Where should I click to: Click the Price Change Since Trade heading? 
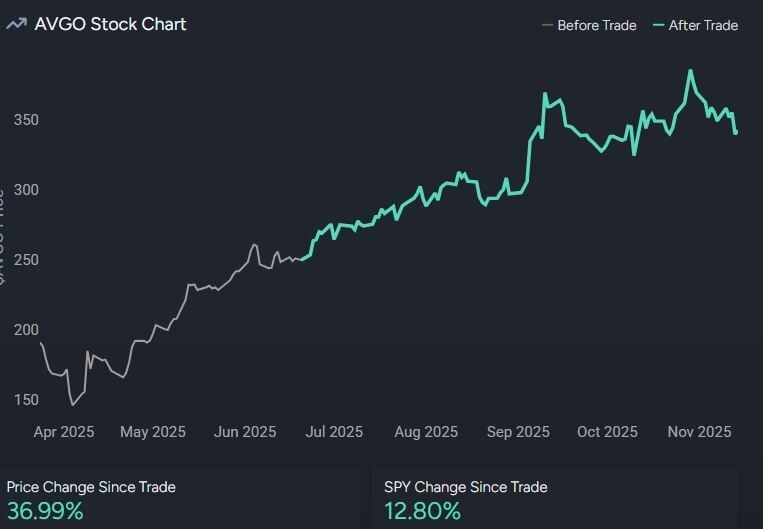[91, 487]
